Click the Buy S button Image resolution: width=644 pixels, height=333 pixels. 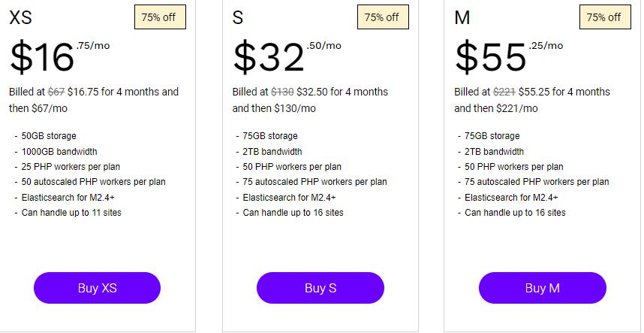click(x=320, y=288)
